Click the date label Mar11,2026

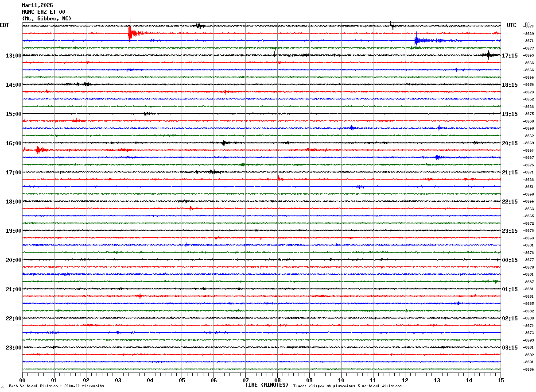[x=37, y=5]
